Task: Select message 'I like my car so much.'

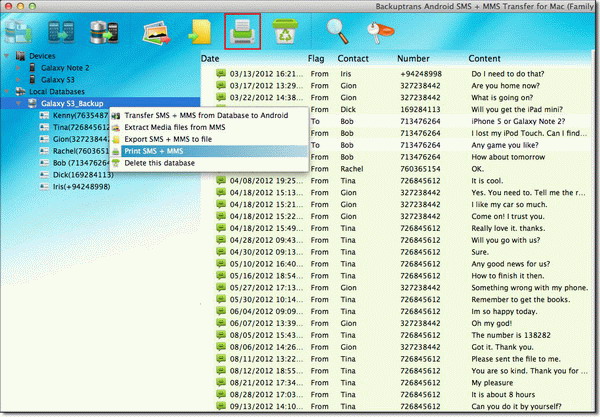Action: pos(509,204)
